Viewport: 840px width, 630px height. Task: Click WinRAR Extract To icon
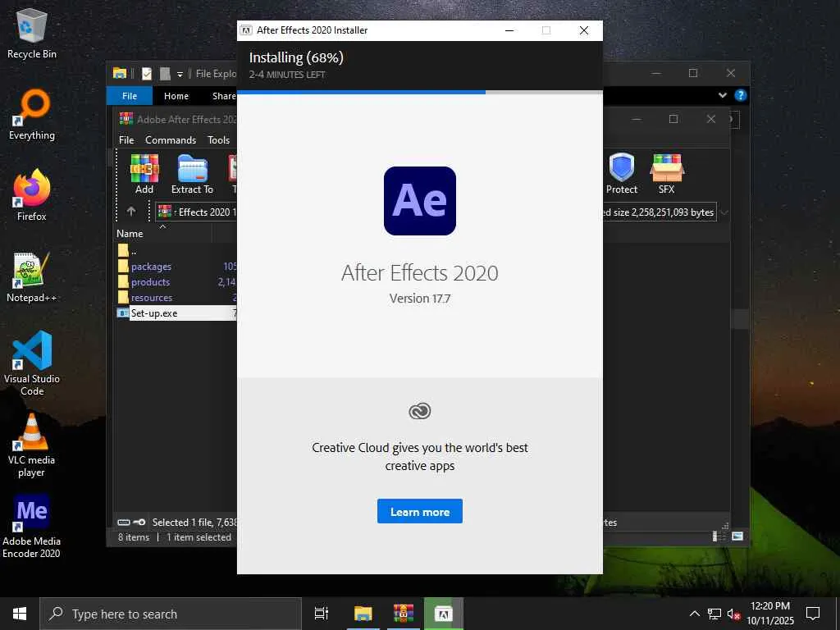(192, 174)
